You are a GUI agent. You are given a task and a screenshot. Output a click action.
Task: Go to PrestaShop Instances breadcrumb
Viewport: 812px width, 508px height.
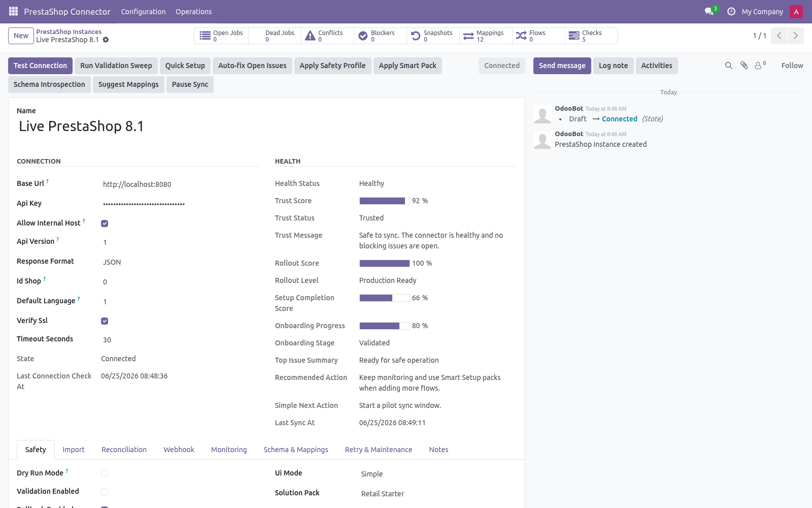pyautogui.click(x=69, y=31)
